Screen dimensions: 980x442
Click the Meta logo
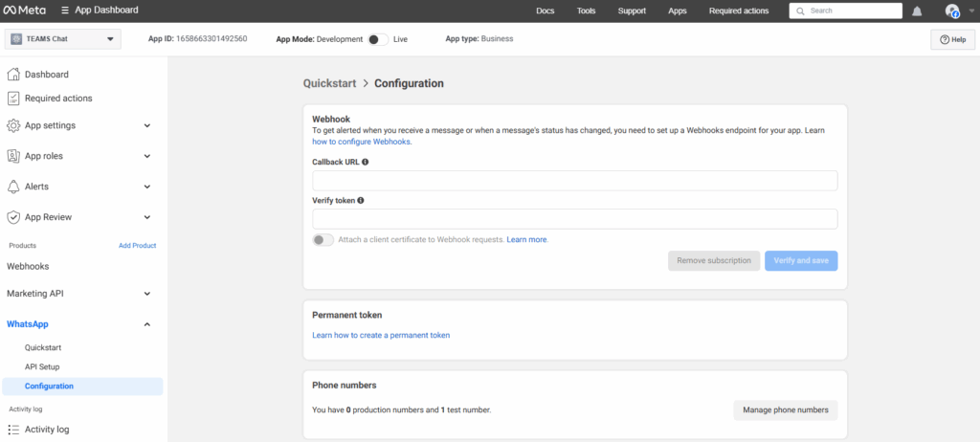[24, 10]
